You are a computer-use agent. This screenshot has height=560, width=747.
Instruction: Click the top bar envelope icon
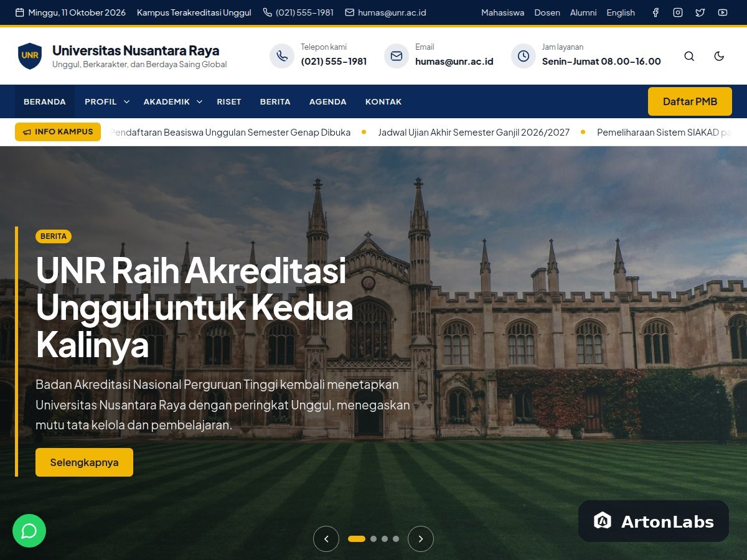(350, 12)
